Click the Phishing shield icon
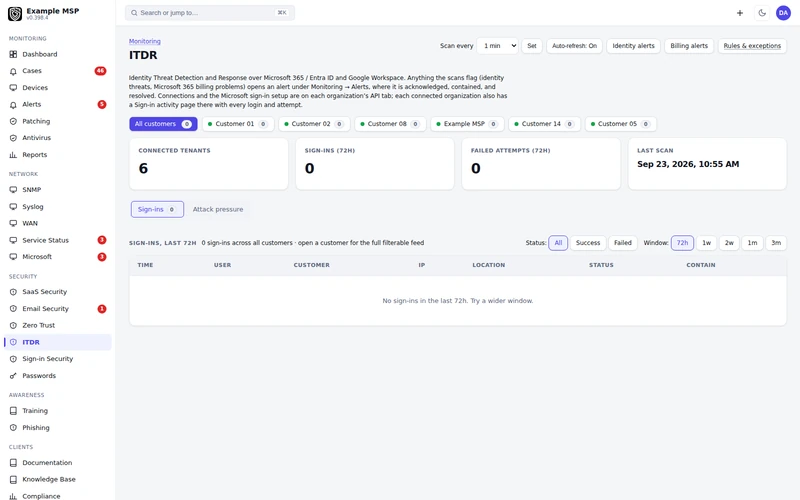 coord(13,428)
